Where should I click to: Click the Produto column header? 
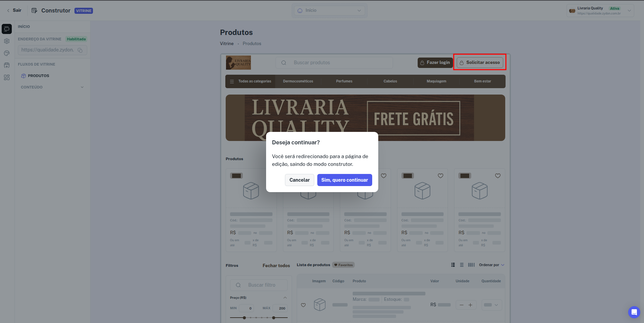click(359, 281)
